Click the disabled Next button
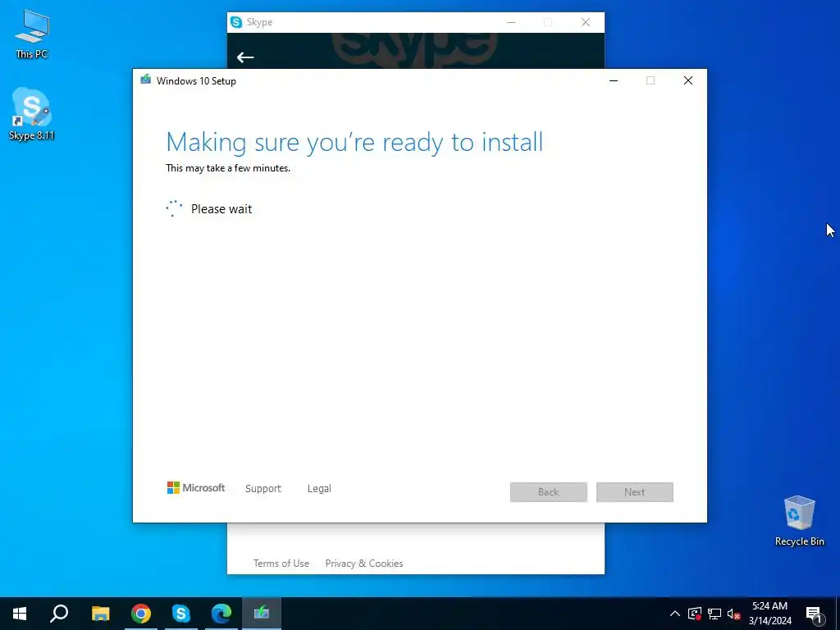This screenshot has width=840, height=630. tap(635, 492)
